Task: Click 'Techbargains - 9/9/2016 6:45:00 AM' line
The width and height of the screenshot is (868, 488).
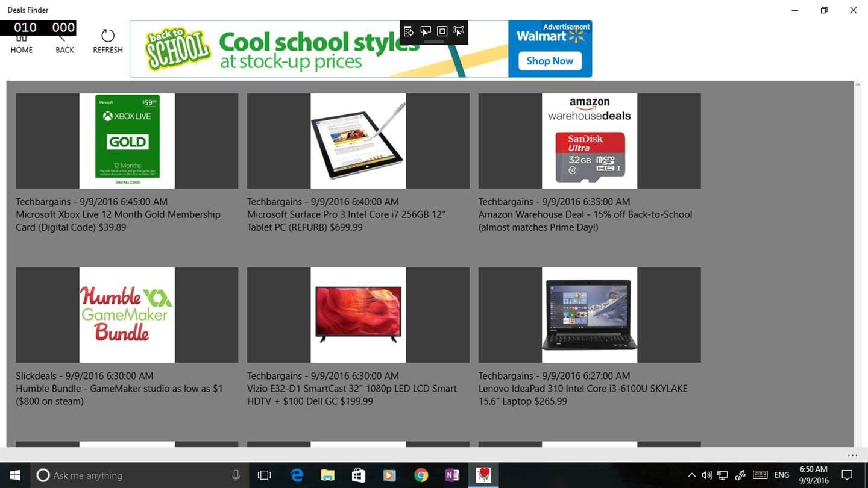Action: (x=92, y=202)
